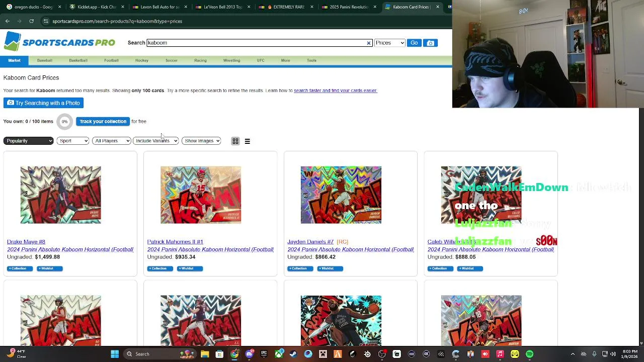Go to the Football category
The image size is (644, 362).
coord(111,60)
